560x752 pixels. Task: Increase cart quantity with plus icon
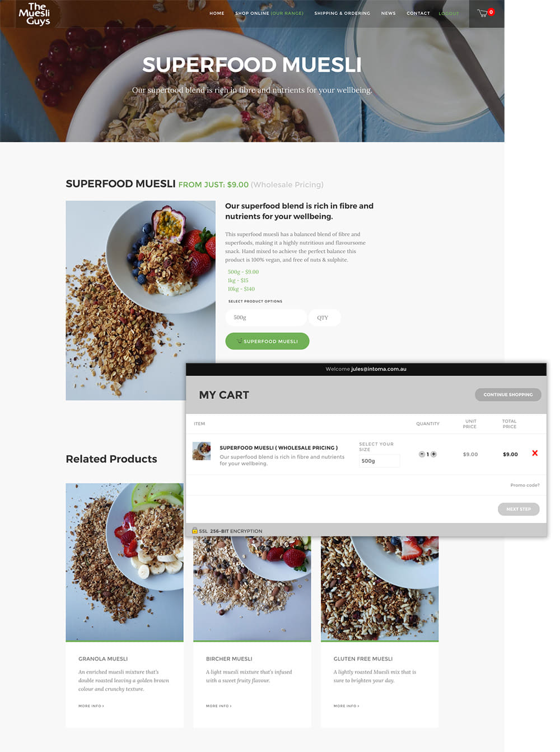433,454
